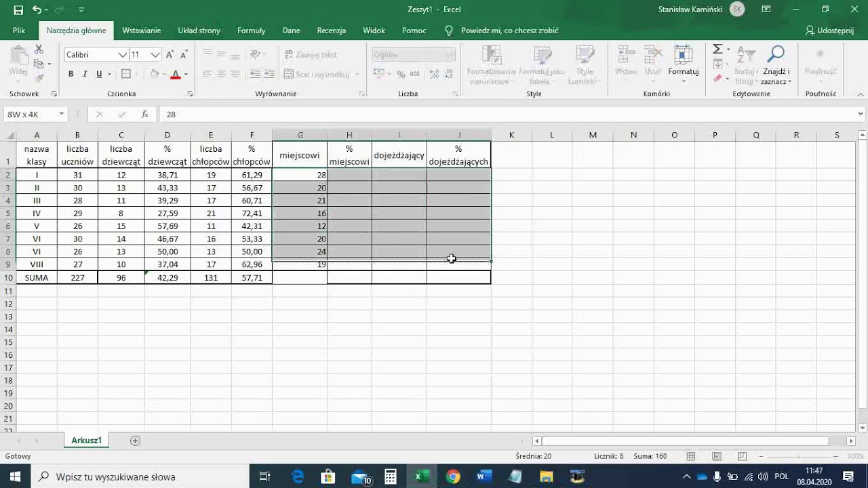Open the font size dropdown
Screen dimensions: 868x488
155,55
